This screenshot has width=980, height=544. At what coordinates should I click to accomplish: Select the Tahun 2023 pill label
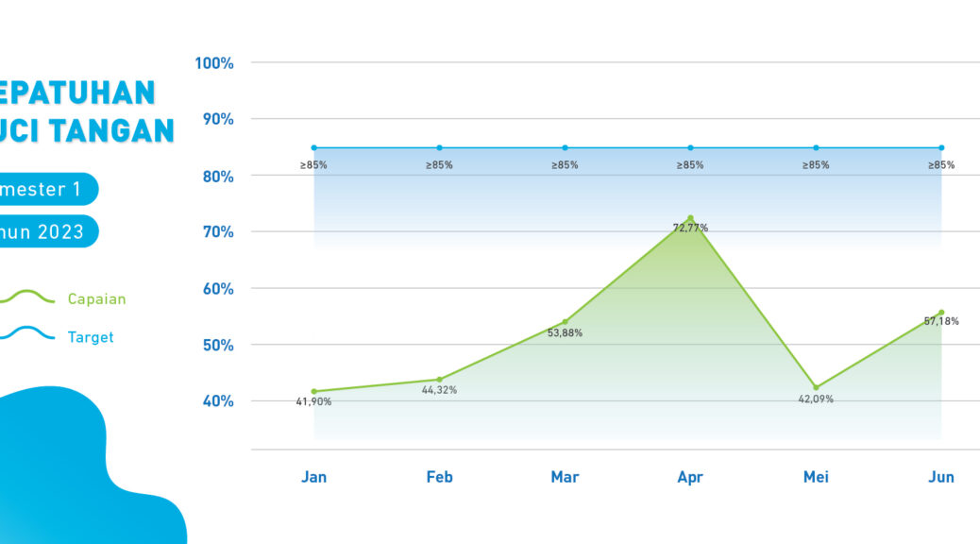pos(45,231)
